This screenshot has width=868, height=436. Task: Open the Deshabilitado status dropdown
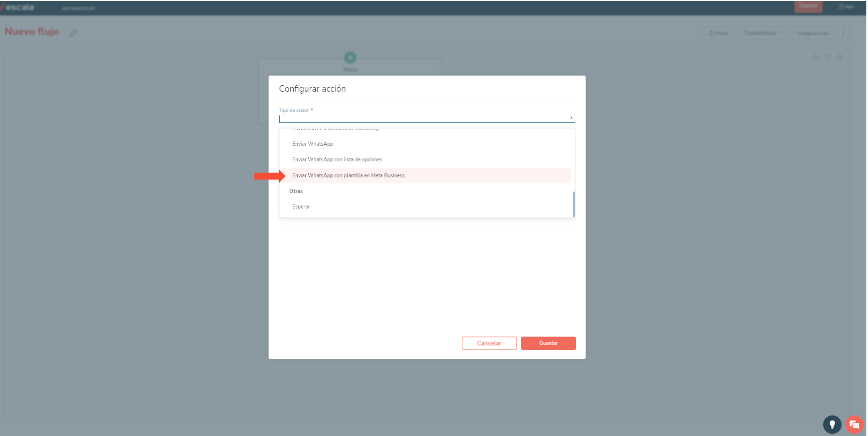[x=763, y=33]
